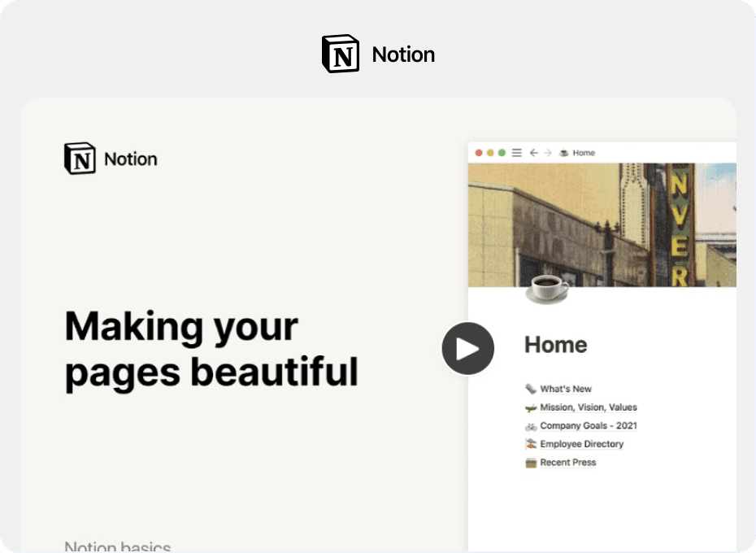The height and width of the screenshot is (553, 756).
Task: Open the What's New page link
Action: point(566,389)
